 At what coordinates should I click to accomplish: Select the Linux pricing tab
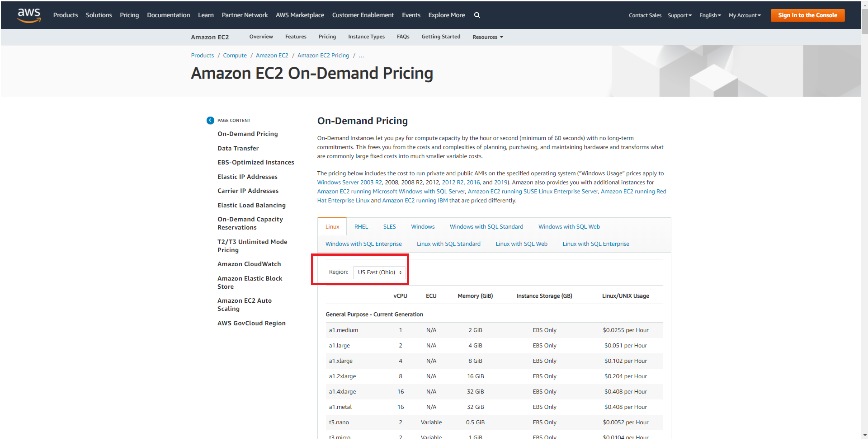pyautogui.click(x=332, y=227)
